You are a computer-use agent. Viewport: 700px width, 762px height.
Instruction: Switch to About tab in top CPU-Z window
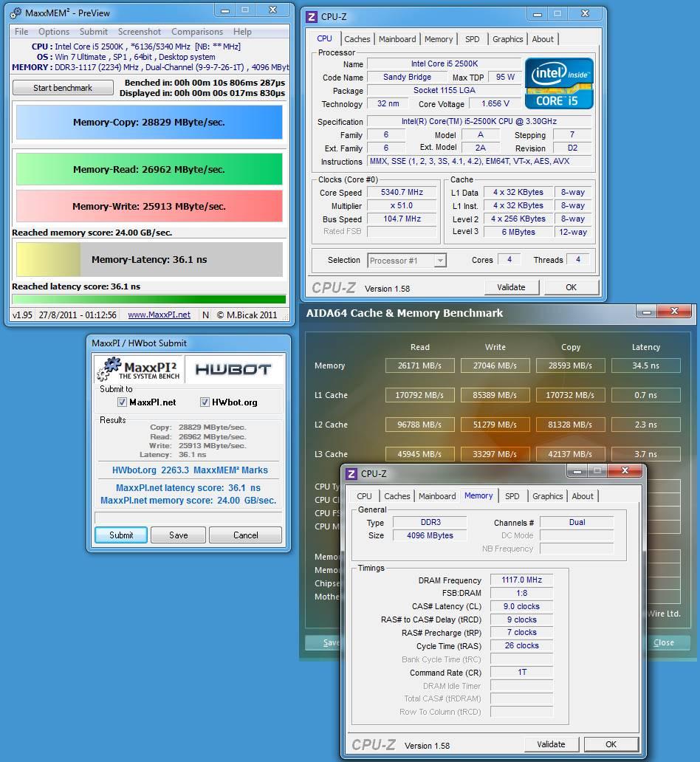543,39
